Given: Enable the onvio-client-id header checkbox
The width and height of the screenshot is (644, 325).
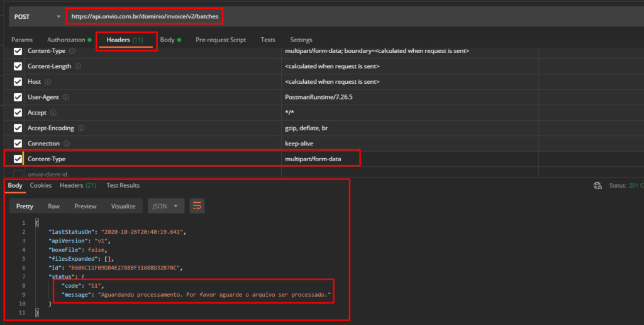Looking at the screenshot, I should [x=18, y=174].
